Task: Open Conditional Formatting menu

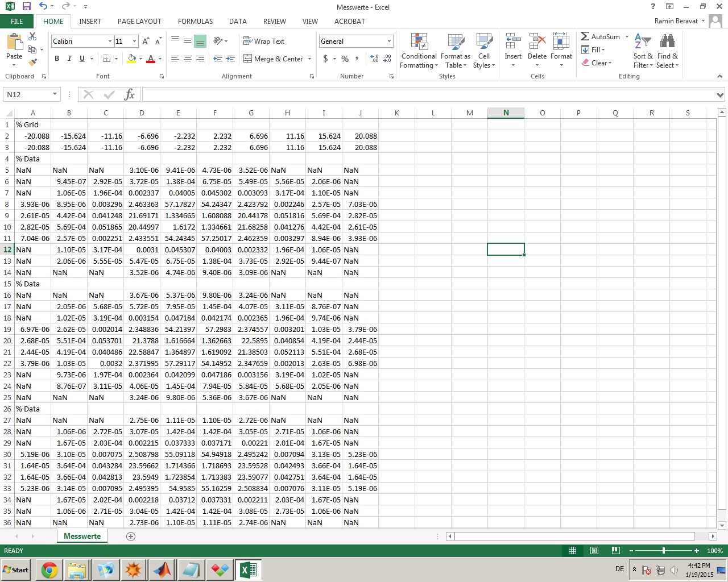Action: 419,51
